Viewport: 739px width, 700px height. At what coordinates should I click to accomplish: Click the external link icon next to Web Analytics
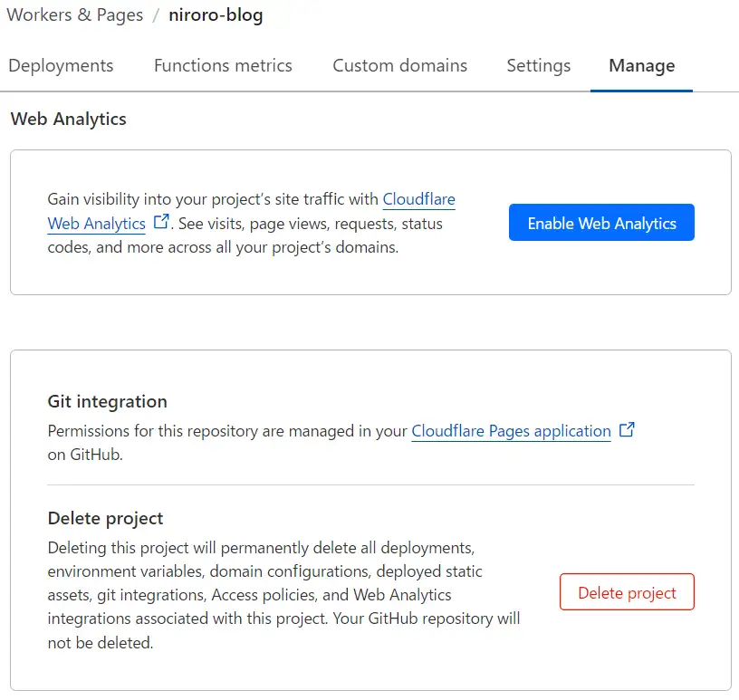point(160,224)
